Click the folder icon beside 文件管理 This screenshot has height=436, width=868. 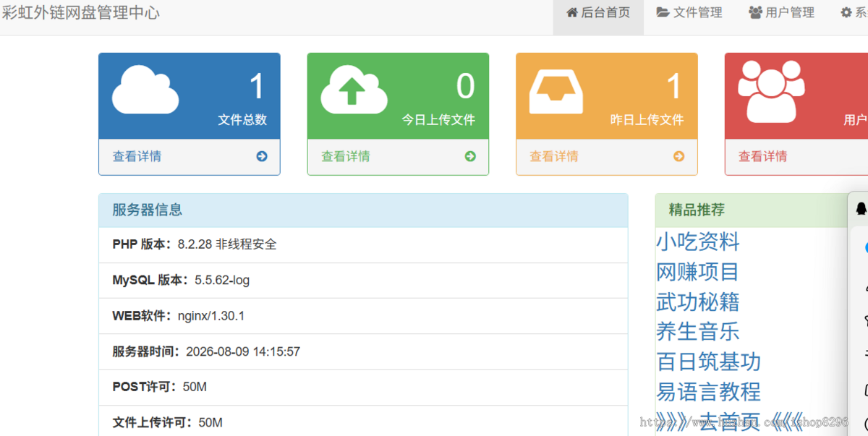[663, 12]
